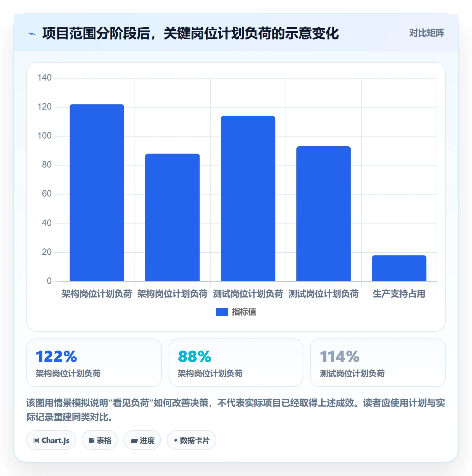Screen dimensions: 472x476
Task: Click the fourth bar valued 93
Action: (x=323, y=214)
